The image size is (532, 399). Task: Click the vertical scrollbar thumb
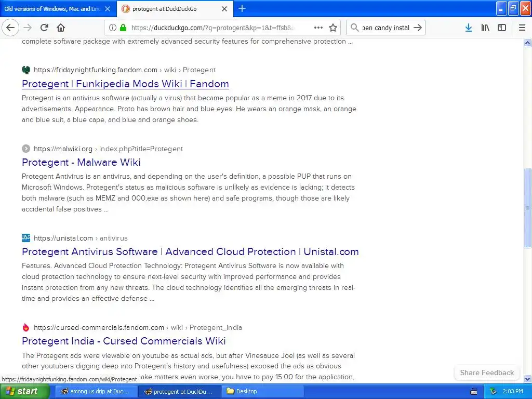pyautogui.click(x=528, y=208)
